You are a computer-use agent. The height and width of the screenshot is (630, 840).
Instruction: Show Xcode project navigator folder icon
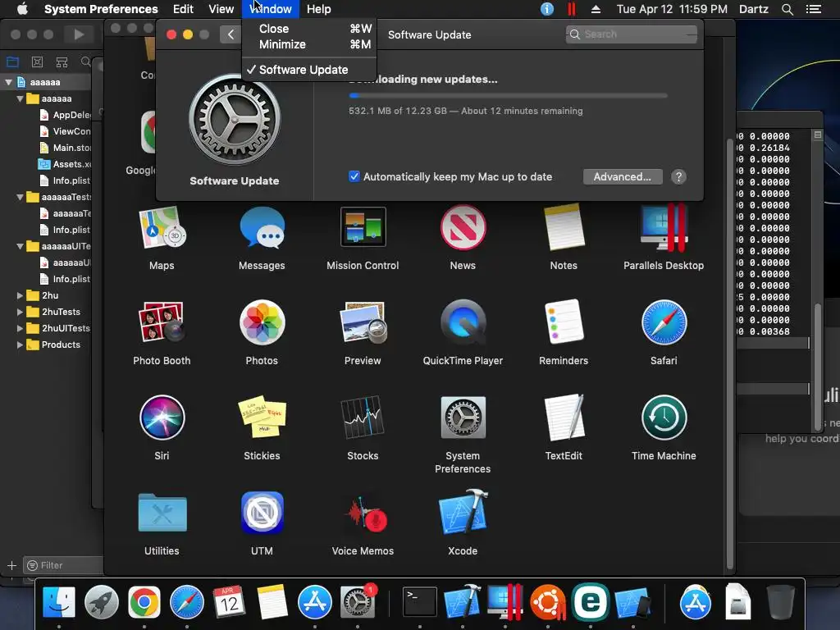click(12, 62)
